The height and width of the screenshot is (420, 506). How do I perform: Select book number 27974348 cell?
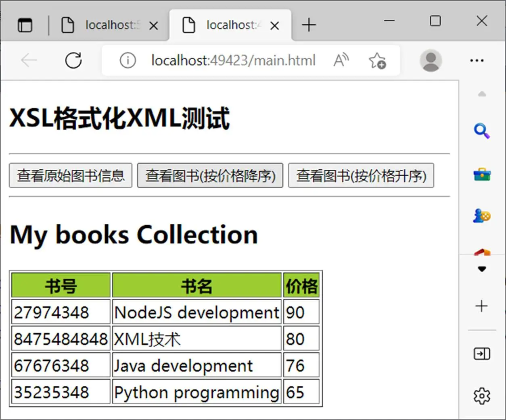pyautogui.click(x=61, y=312)
